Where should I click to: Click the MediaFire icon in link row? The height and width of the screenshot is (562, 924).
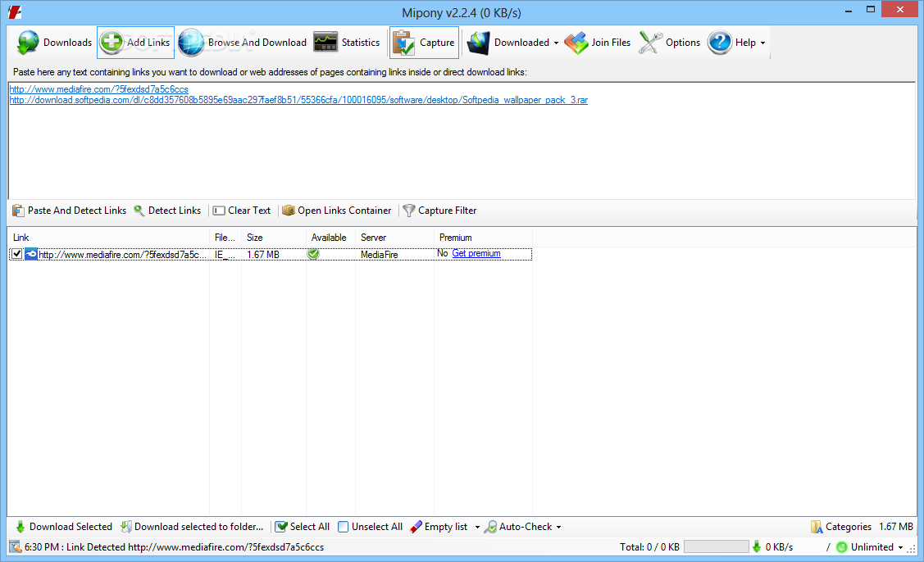(x=31, y=255)
